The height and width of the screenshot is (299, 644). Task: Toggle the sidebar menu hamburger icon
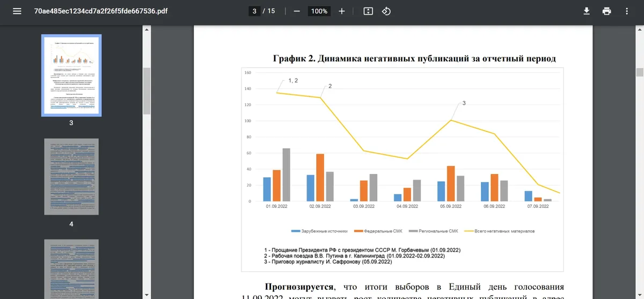(17, 11)
